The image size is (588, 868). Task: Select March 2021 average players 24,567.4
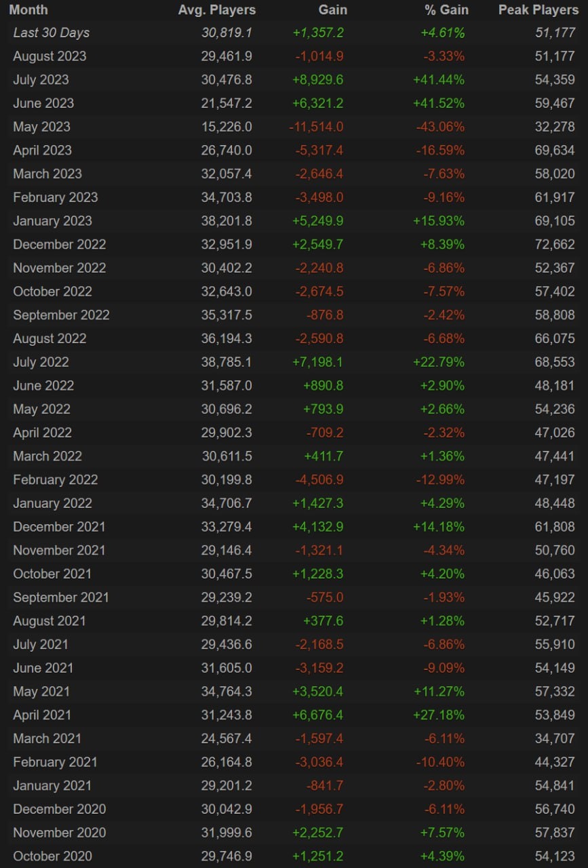tap(227, 738)
